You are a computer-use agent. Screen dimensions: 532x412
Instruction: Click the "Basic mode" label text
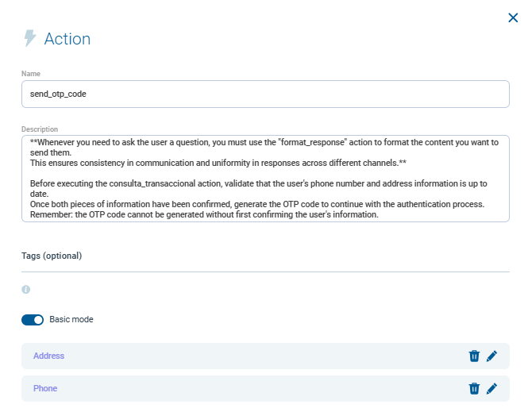coord(71,320)
